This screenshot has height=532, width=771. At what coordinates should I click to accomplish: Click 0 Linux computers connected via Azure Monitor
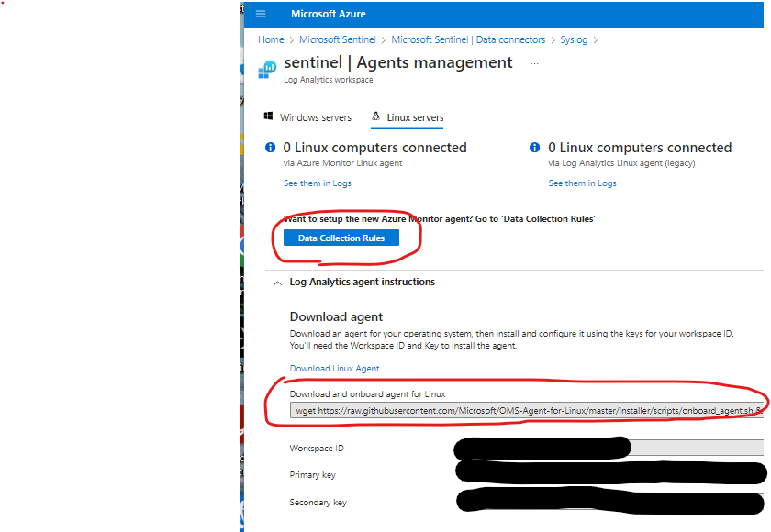click(x=374, y=148)
